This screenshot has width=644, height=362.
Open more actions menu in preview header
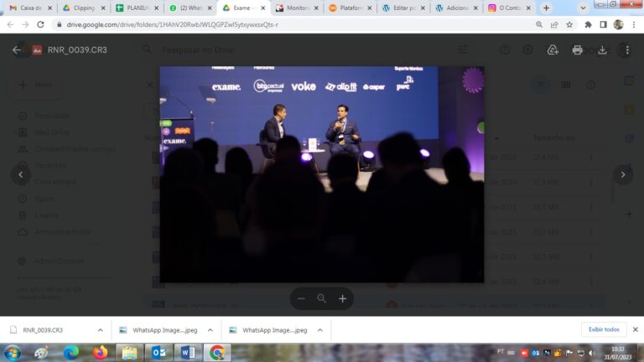click(x=626, y=50)
